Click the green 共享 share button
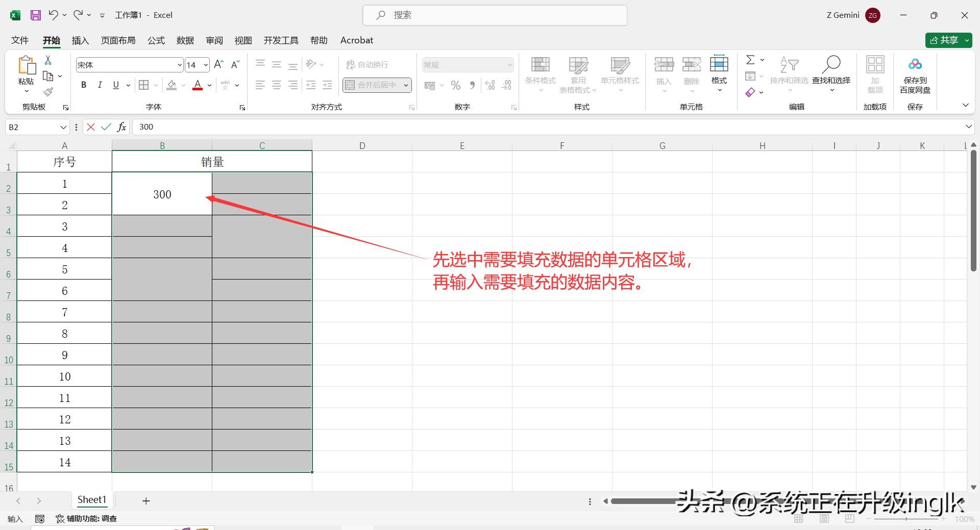Viewport: 980px width, 530px height. coord(944,40)
